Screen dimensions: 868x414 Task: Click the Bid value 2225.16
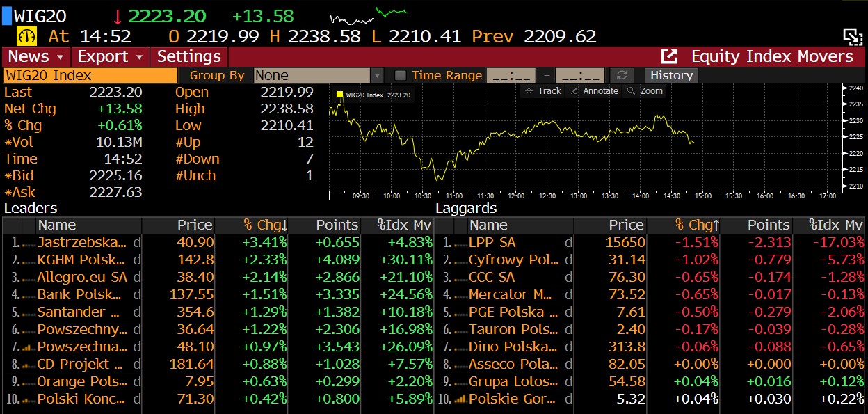[115, 175]
